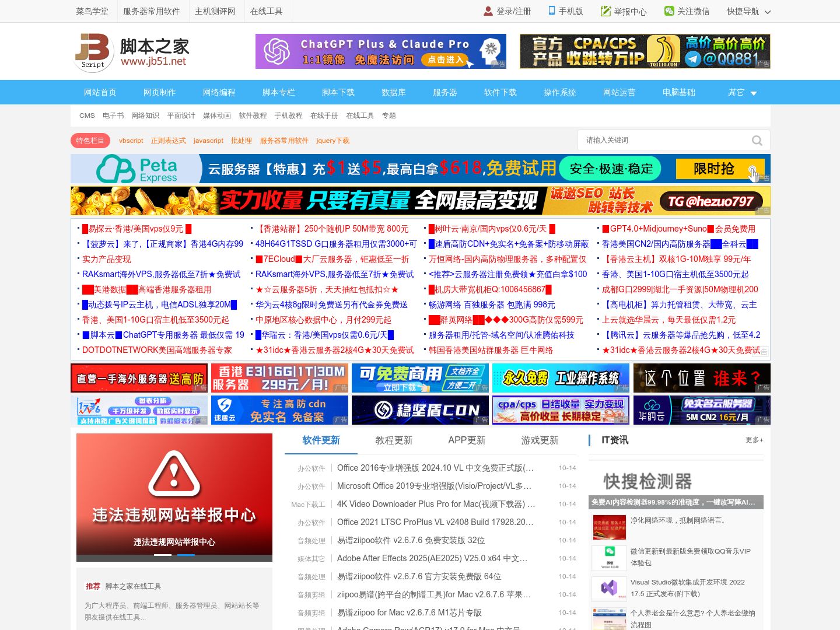Click the 手机教程 sub-navigation link
Viewport: 840px width, 630px height.
pos(288,116)
